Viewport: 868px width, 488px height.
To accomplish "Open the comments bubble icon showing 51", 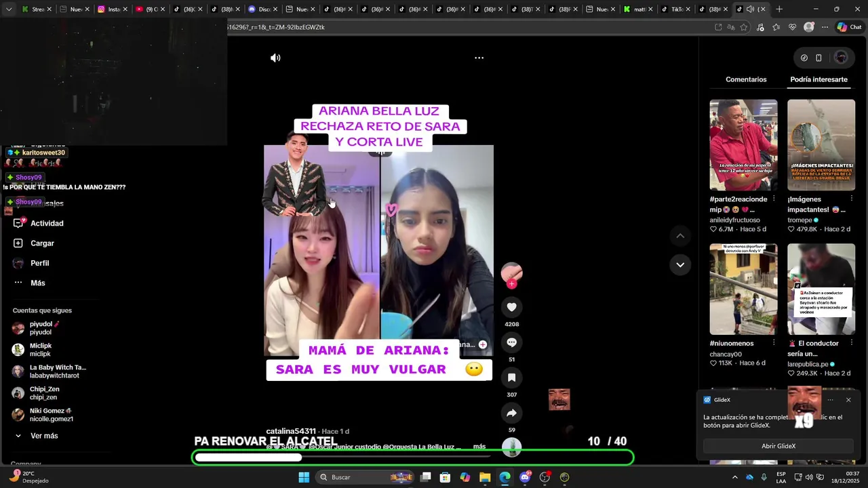I will tap(512, 342).
